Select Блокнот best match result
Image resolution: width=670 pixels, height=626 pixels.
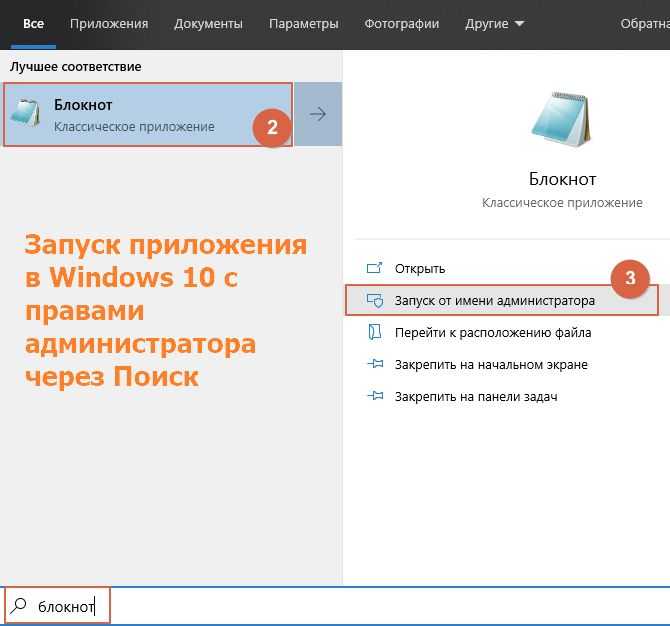click(x=148, y=115)
